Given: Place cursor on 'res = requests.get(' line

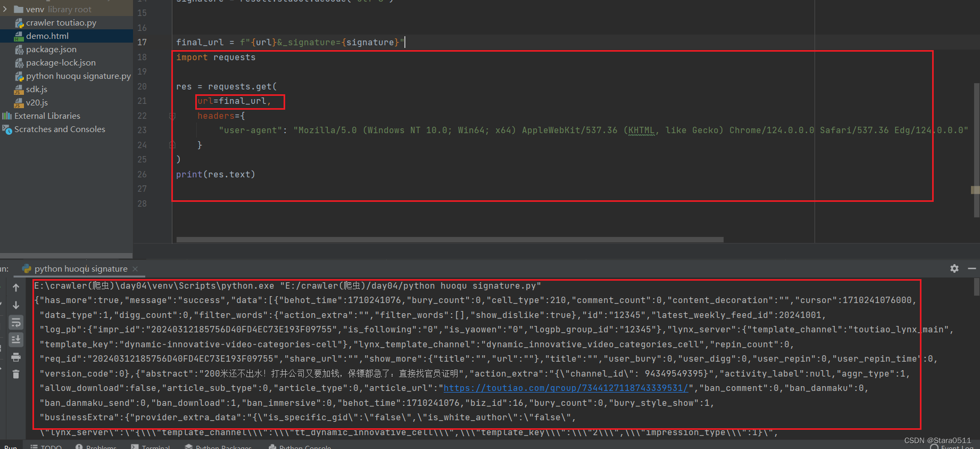Looking at the screenshot, I should 227,86.
